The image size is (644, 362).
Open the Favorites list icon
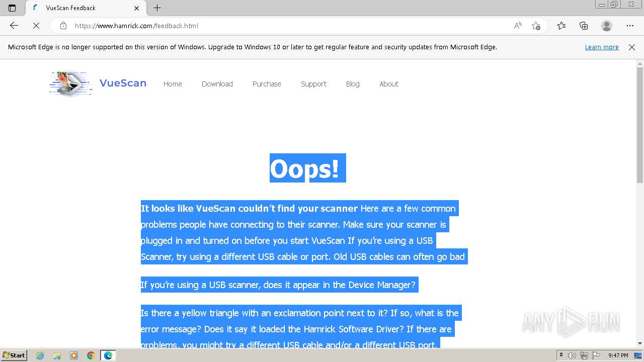click(x=561, y=26)
